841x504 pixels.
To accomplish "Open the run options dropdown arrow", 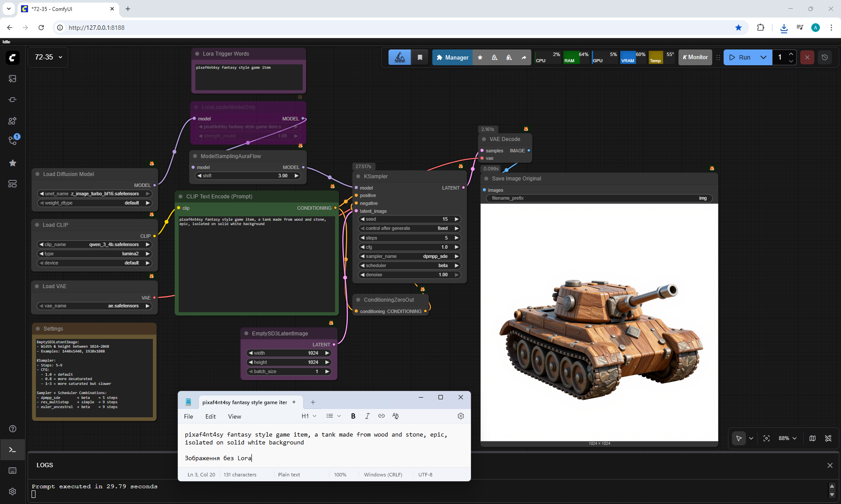I will pyautogui.click(x=763, y=57).
